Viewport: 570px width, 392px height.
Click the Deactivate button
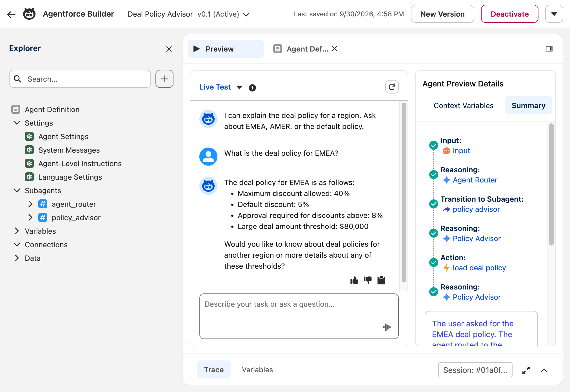(510, 14)
